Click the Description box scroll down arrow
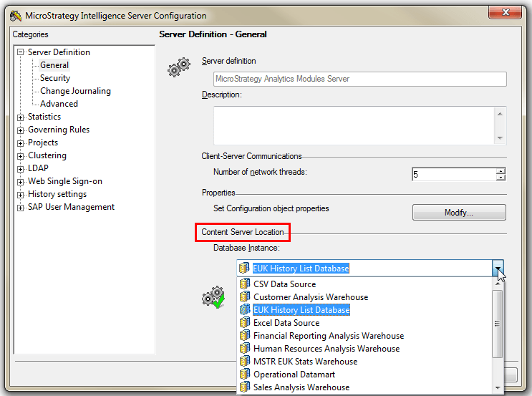This screenshot has width=532, height=396. (x=500, y=137)
